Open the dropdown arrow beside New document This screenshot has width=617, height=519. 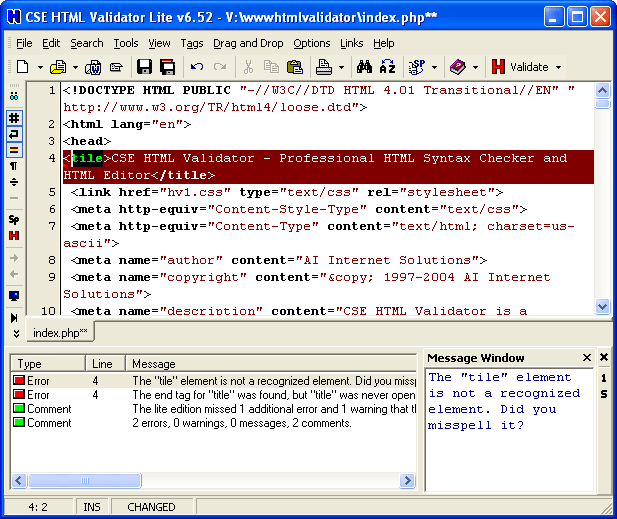click(41, 68)
